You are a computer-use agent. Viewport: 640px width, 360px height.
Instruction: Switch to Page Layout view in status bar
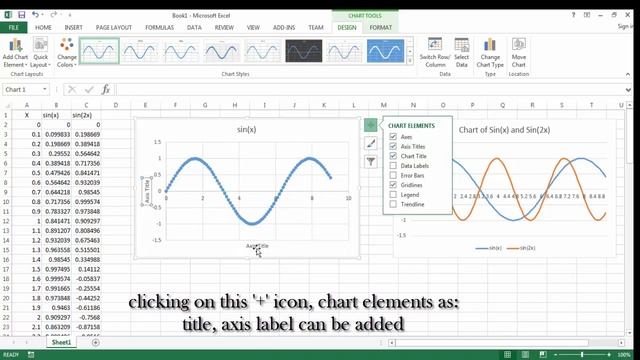pos(525,355)
